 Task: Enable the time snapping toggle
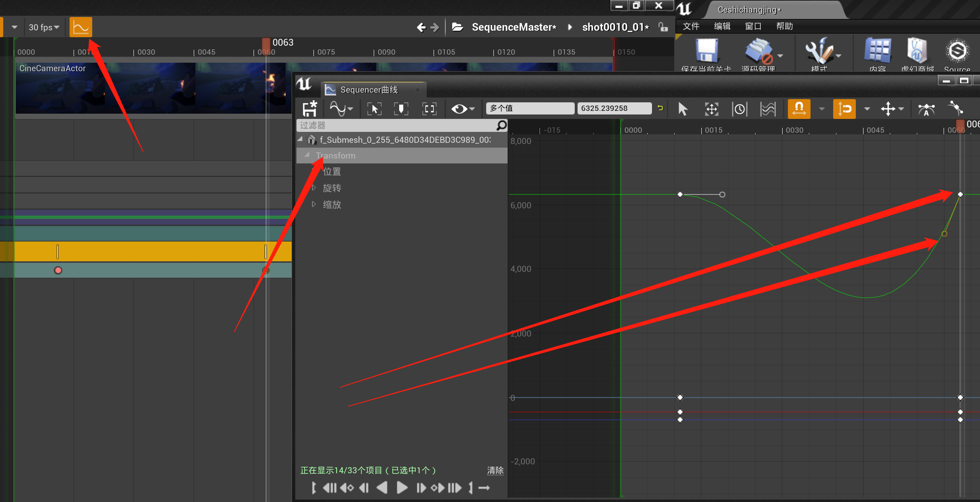coord(800,108)
